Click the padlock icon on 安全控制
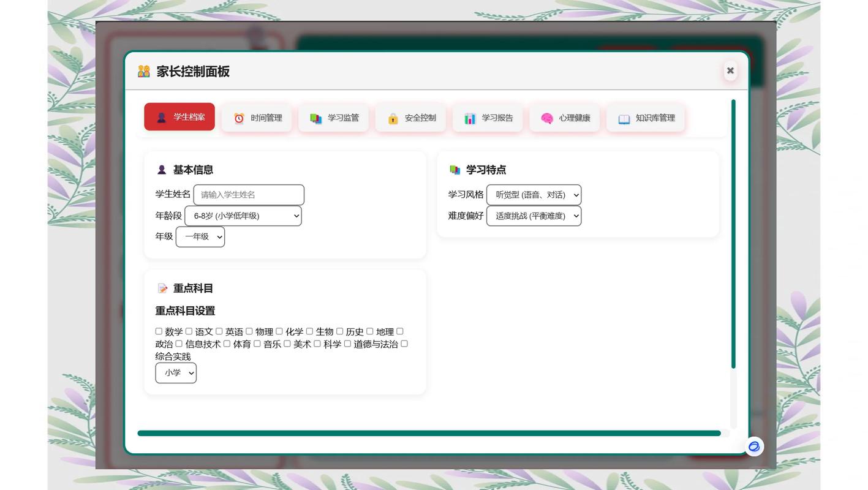This screenshot has width=868, height=490. [393, 118]
